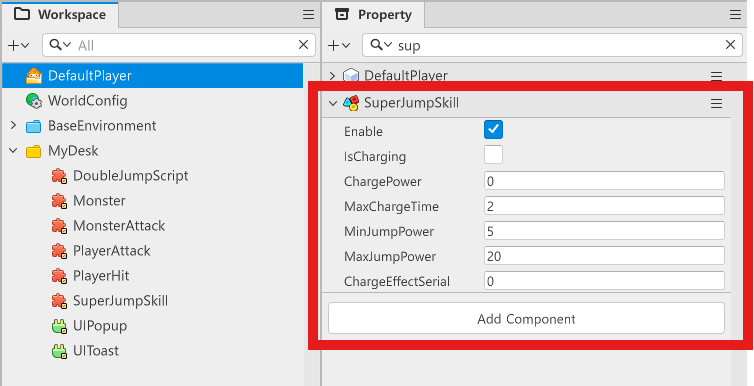Image resolution: width=754 pixels, height=386 pixels.
Task: Click the MinJumpPower value field
Action: (604, 231)
